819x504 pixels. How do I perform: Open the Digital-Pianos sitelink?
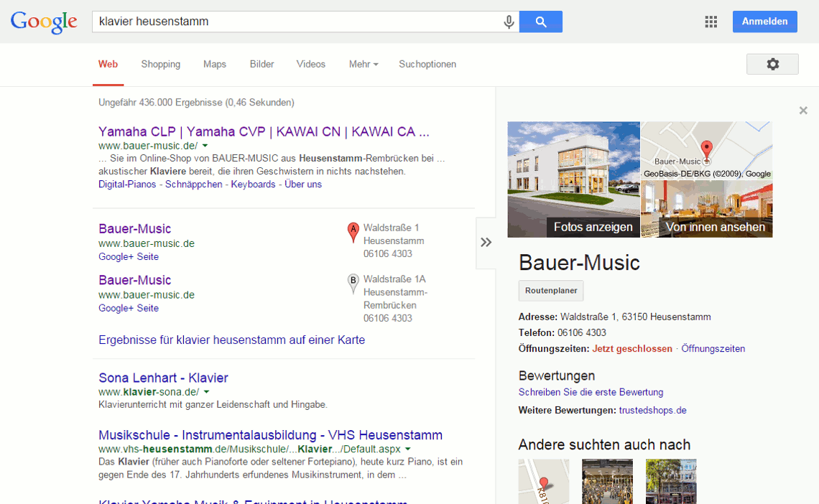(127, 185)
